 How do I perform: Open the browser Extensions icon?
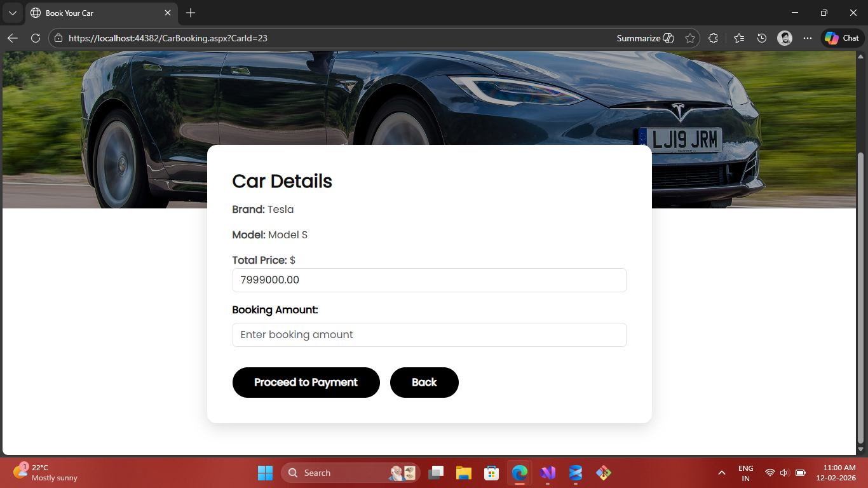[713, 38]
